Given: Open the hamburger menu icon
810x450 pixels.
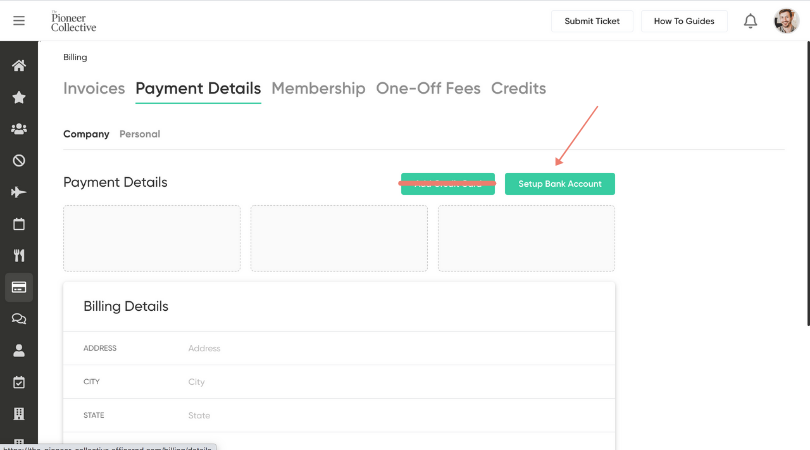Looking at the screenshot, I should click(x=19, y=21).
